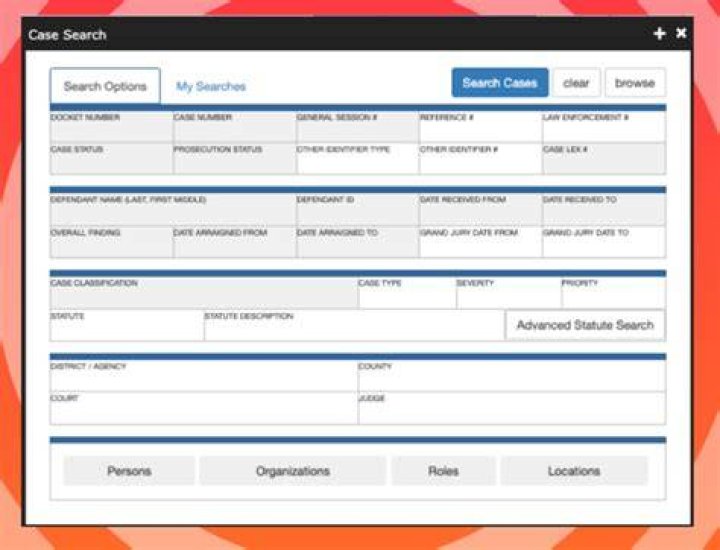
Task: Click the Search Cases button
Action: click(x=500, y=83)
